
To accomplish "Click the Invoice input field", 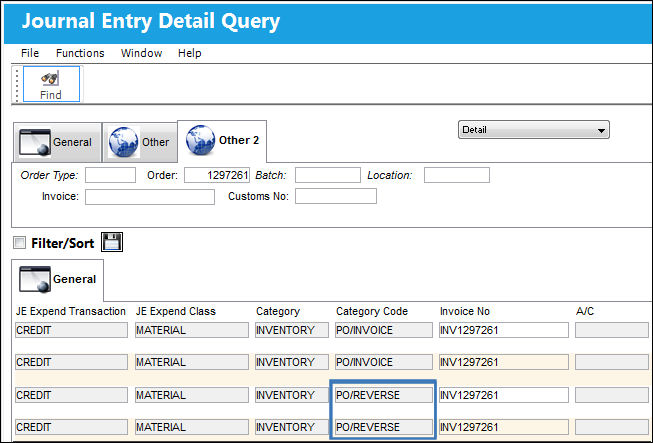I will pos(150,197).
